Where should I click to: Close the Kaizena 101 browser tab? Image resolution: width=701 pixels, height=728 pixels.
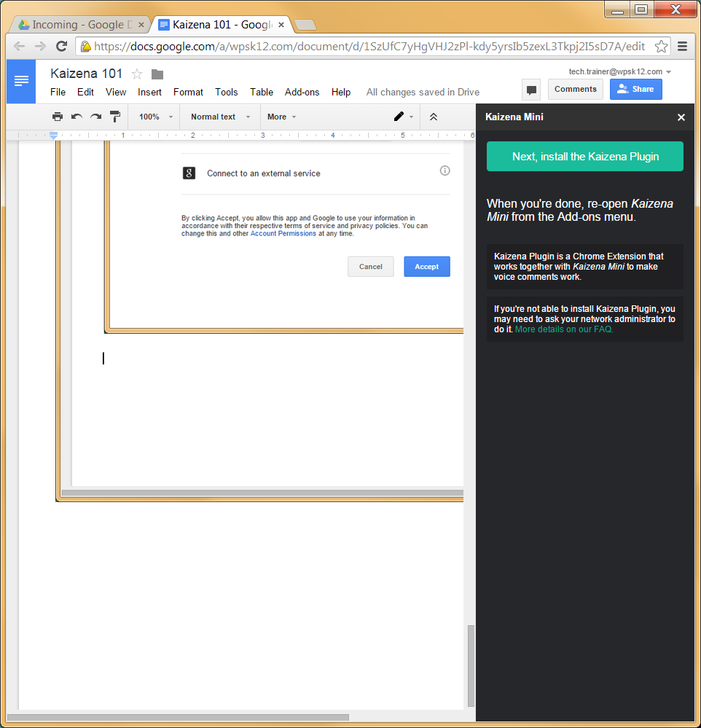[x=281, y=25]
